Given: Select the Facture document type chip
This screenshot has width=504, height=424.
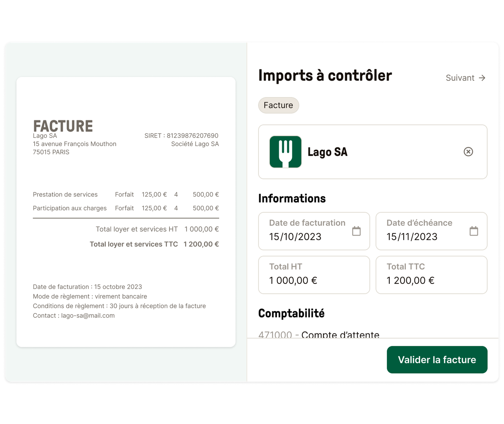Looking at the screenshot, I should click(279, 105).
